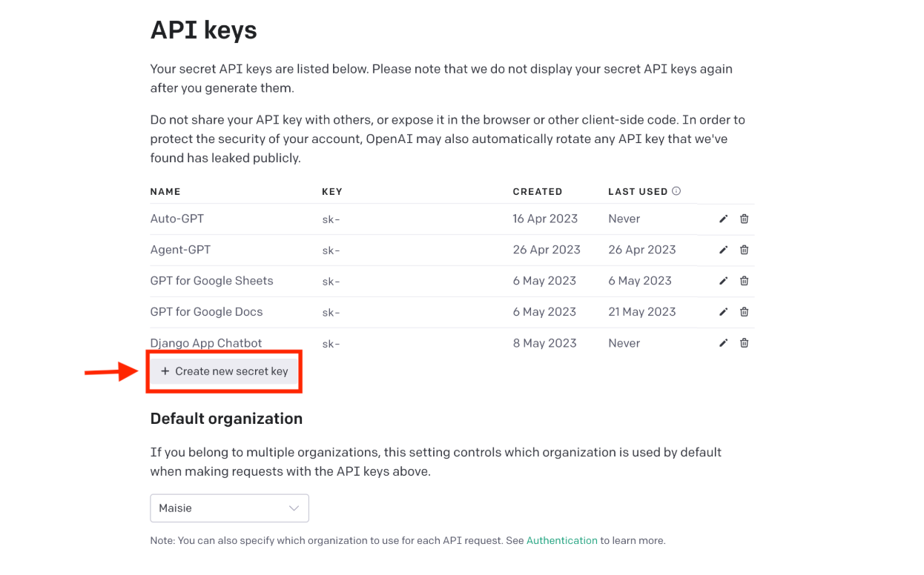This screenshot has height=575, width=924.
Task: Click the GPT for Google Sheets name
Action: pos(211,281)
